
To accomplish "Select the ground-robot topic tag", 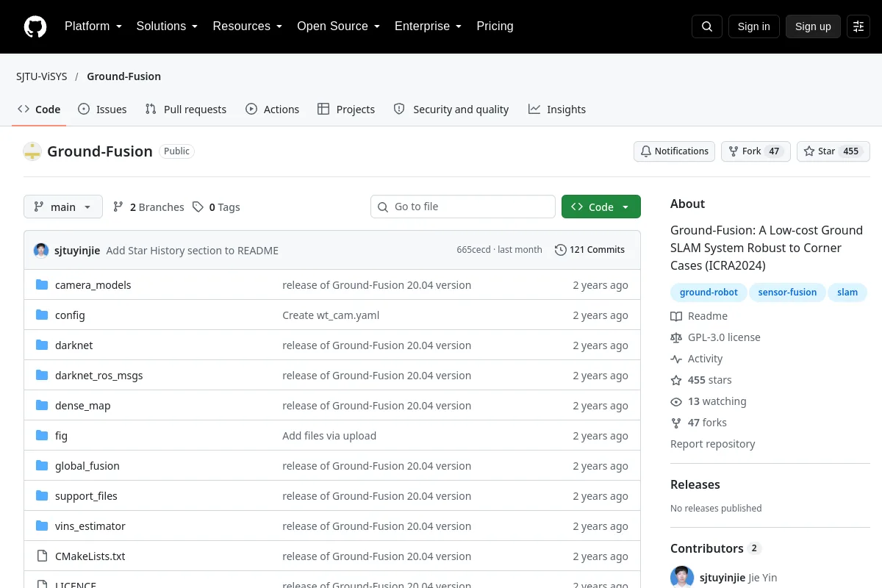I will click(x=709, y=293).
